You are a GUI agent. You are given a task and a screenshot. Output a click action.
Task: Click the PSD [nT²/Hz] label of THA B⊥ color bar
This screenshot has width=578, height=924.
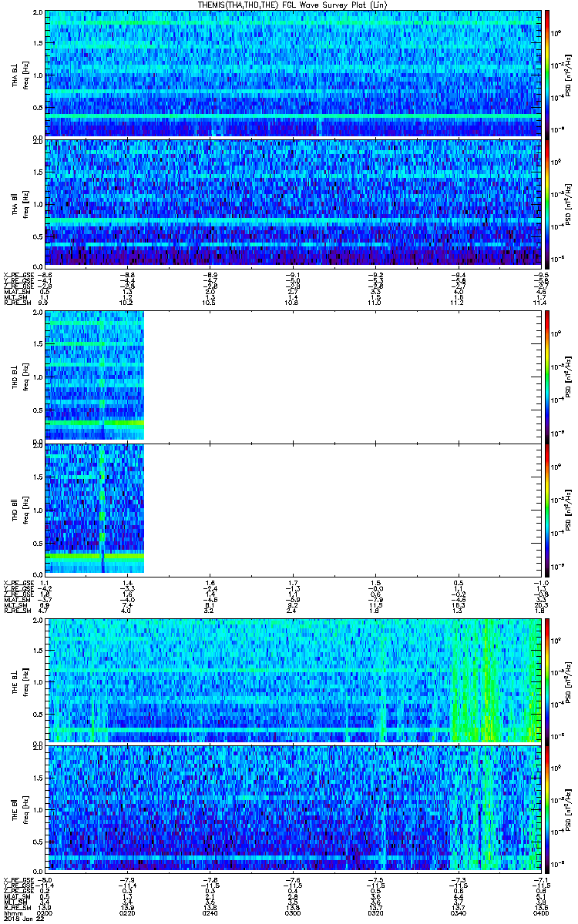point(568,74)
